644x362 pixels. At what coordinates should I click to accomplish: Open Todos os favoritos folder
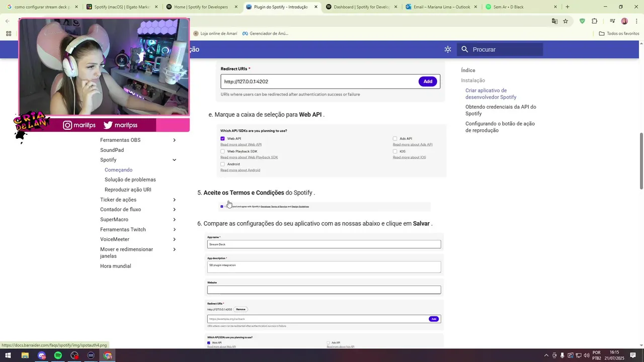coord(619,34)
